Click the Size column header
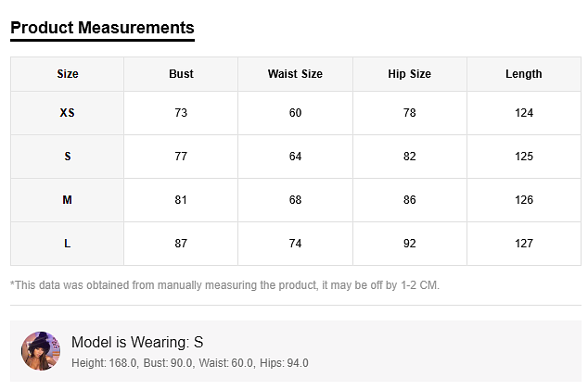Image resolution: width=588 pixels, height=390 pixels. [x=68, y=74]
